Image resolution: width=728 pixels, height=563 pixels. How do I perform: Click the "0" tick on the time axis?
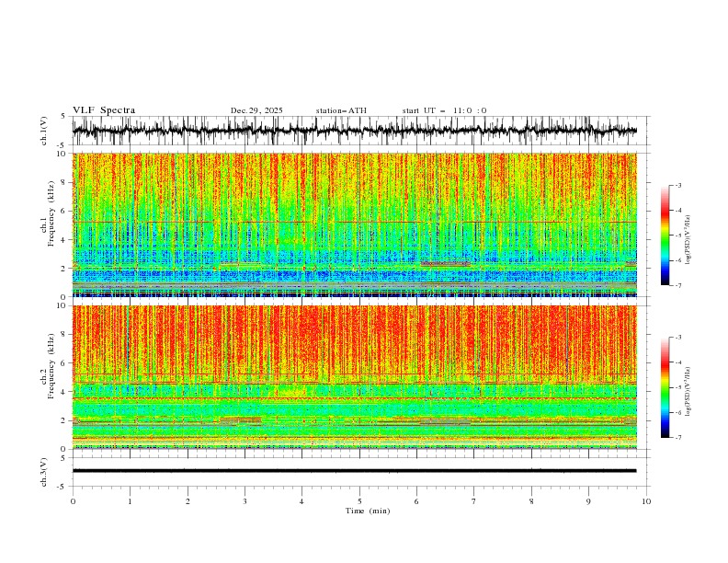coord(73,501)
